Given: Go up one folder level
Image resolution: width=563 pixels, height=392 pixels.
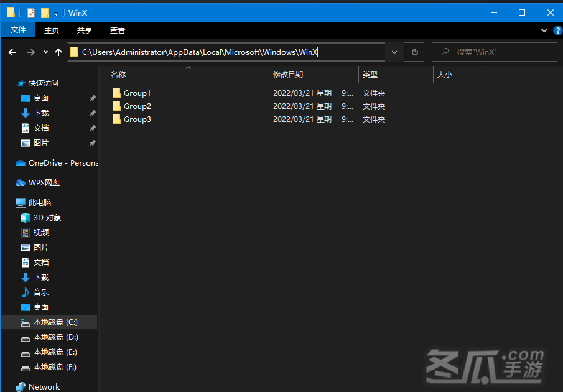Looking at the screenshot, I should point(58,52).
